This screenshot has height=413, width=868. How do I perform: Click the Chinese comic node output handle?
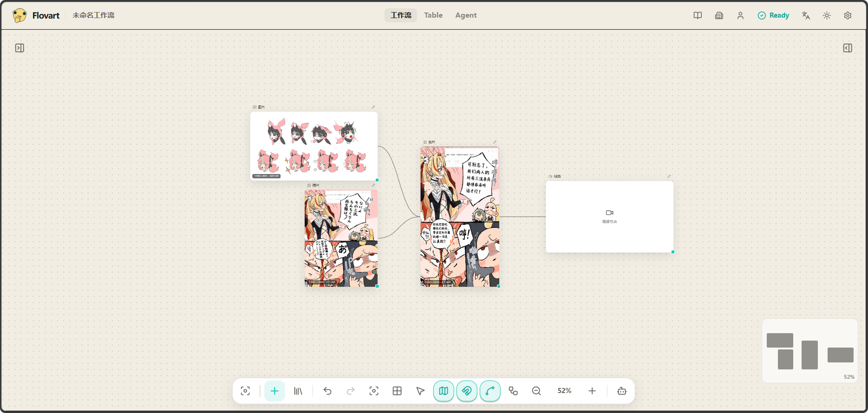[499, 286]
